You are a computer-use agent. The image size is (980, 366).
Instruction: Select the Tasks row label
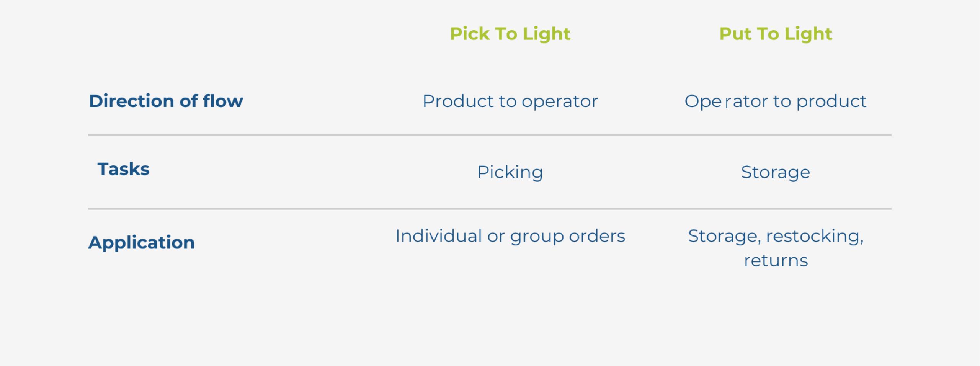click(x=123, y=169)
